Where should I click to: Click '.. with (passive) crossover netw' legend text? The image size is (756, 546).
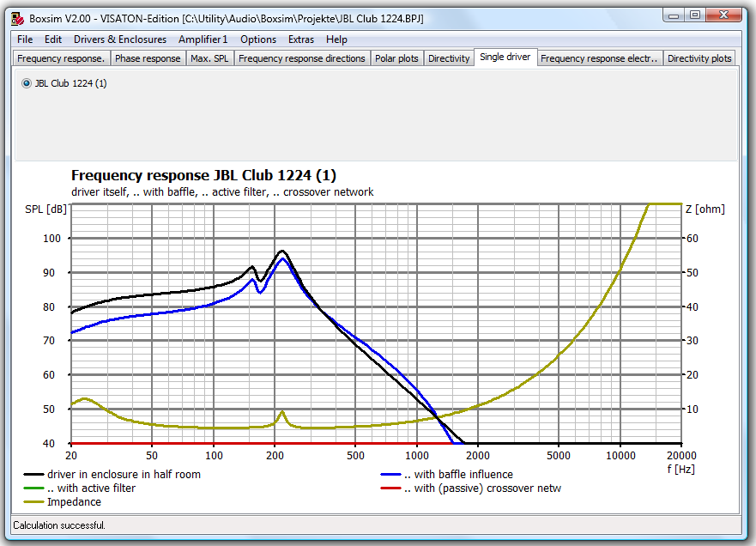482,488
